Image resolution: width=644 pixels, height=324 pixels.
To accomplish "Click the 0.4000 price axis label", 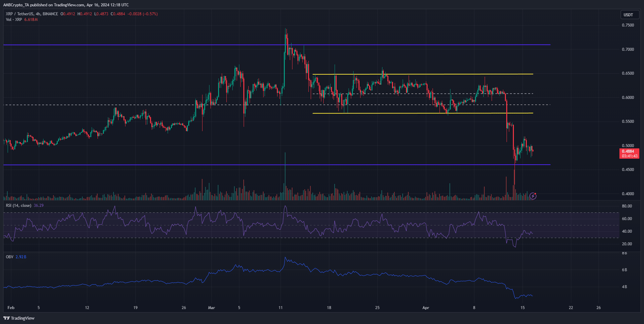I will coord(628,194).
